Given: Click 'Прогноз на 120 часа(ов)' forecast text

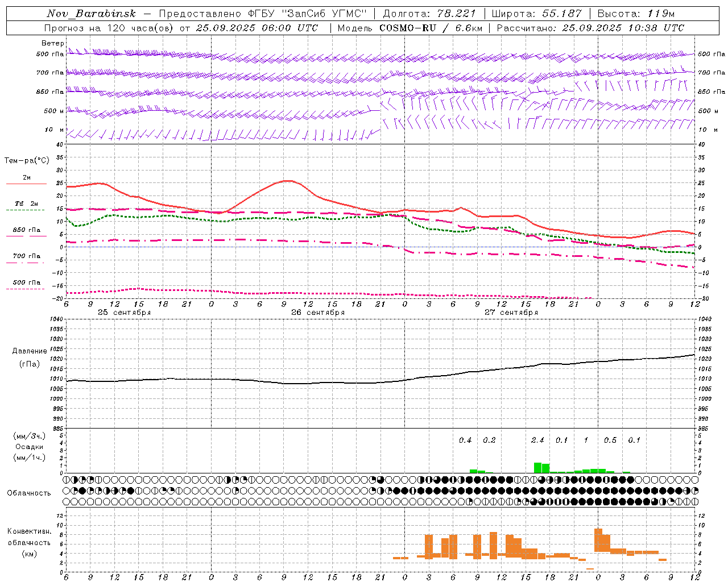Looking at the screenshot, I should click(109, 28).
